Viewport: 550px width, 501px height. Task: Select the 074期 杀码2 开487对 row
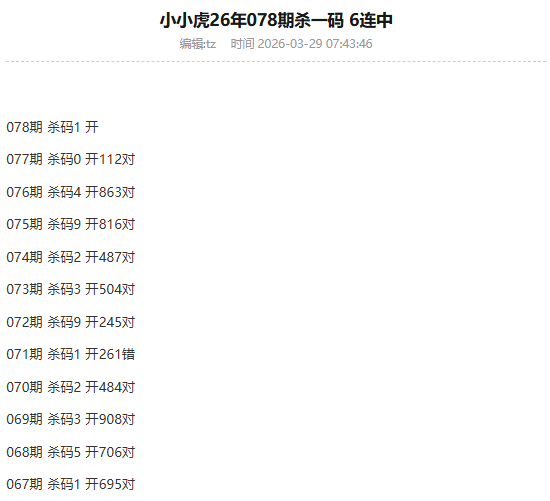(x=71, y=257)
